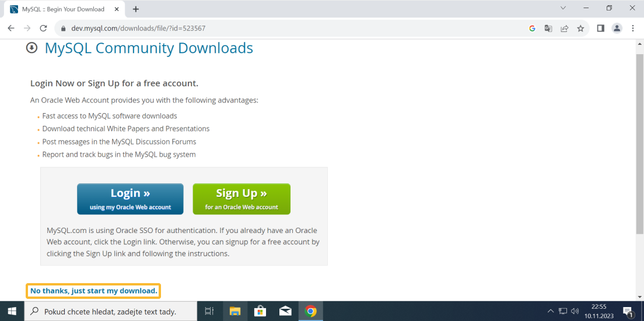Click the page's vertical scrollbar
644x321 pixels.
tap(639, 146)
